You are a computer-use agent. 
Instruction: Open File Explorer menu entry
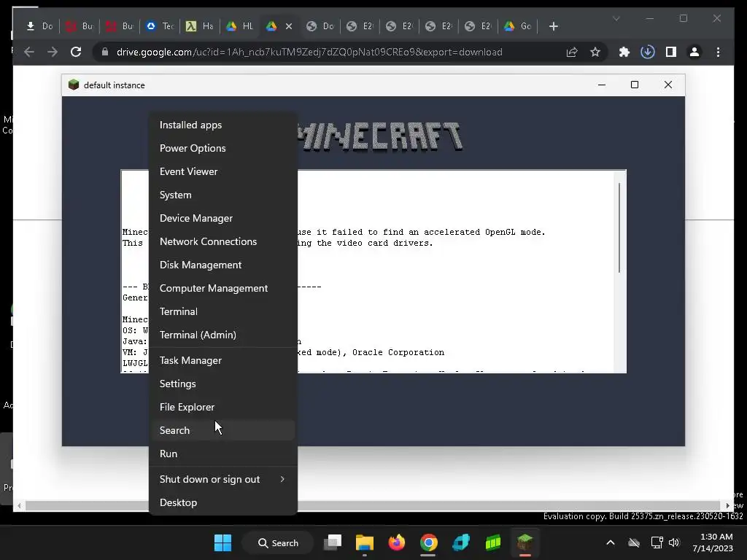click(222, 407)
